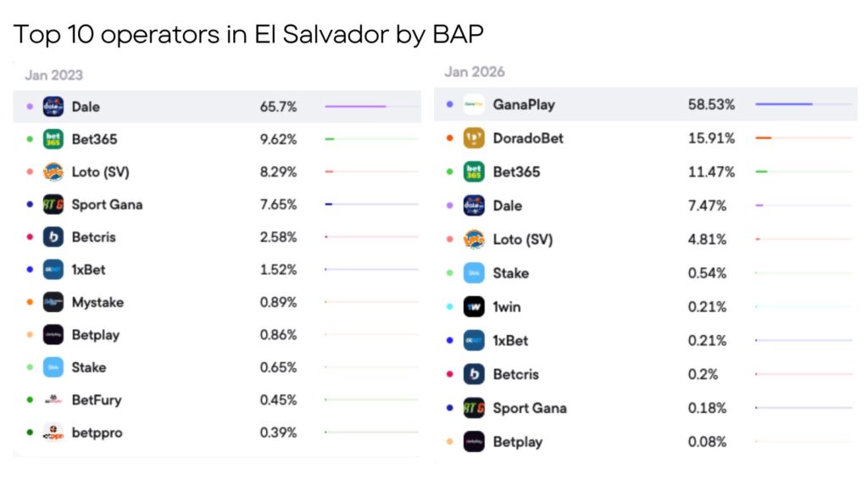Click the GanaPlay logo icon
Image resolution: width=868 pixels, height=486 pixels.
click(x=474, y=104)
